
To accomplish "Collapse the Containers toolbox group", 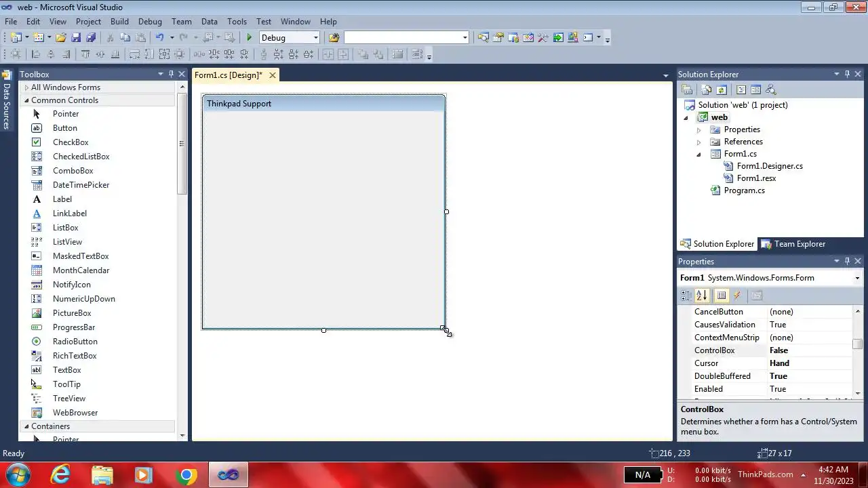I will (x=26, y=426).
